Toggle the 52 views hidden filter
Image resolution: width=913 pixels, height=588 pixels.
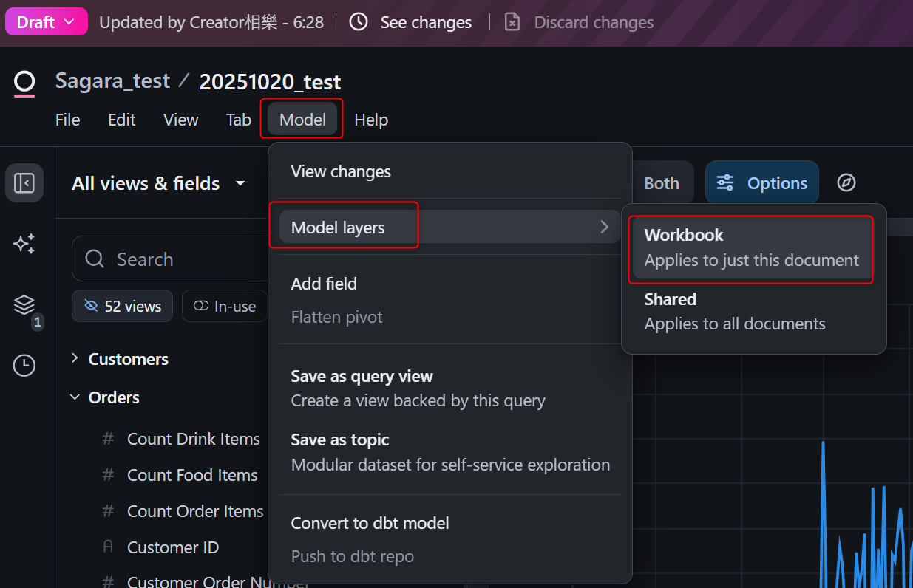coord(122,306)
